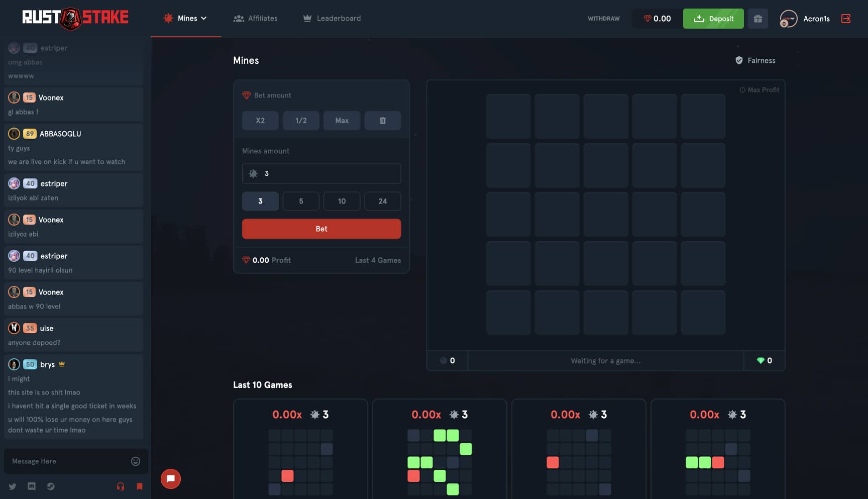Click the ABBASOGLU username in chat
Viewport: 868px width, 499px height.
click(x=60, y=134)
